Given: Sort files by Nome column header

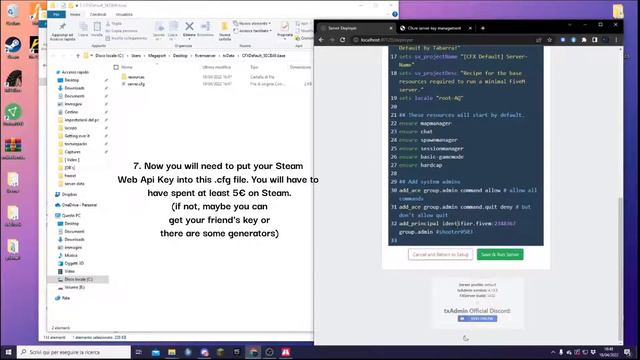Looking at the screenshot, I should pyautogui.click(x=127, y=67).
